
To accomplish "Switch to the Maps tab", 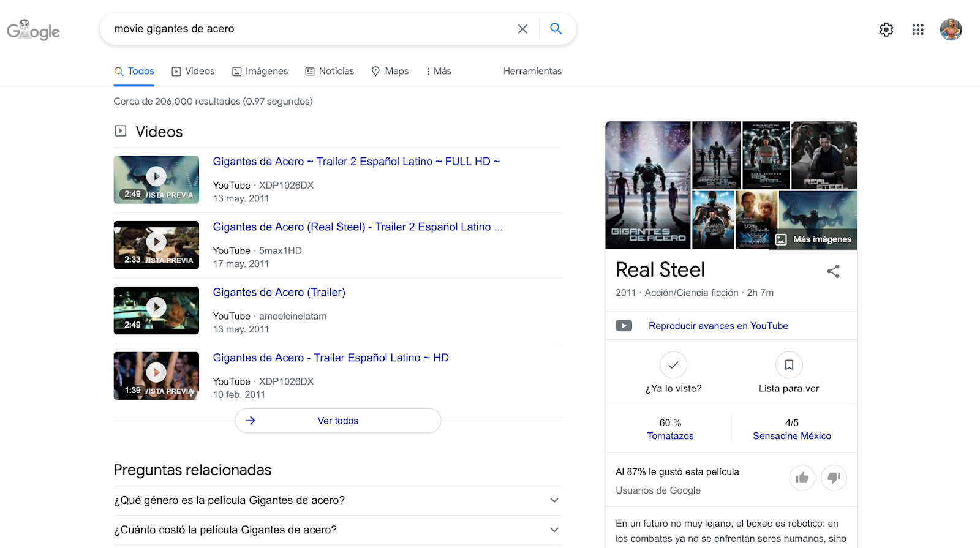I will pos(390,71).
